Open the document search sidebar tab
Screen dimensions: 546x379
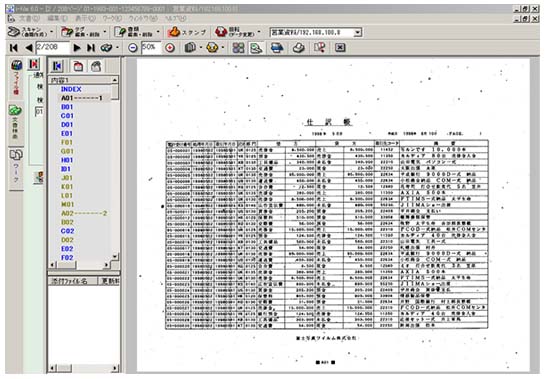(16, 123)
